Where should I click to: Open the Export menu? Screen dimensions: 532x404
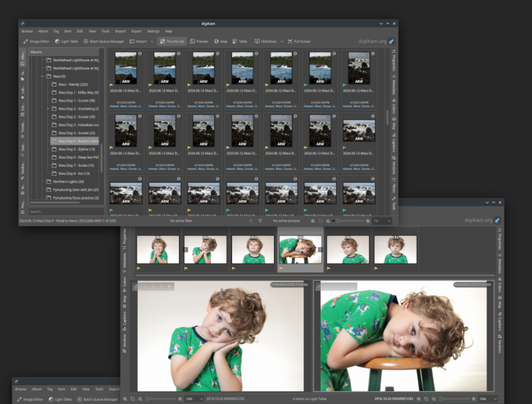[136, 31]
